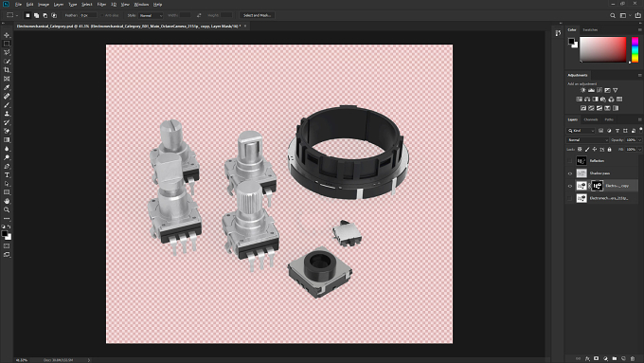This screenshot has height=363, width=644.
Task: Select the layer mask thumbnail
Action: click(x=598, y=186)
